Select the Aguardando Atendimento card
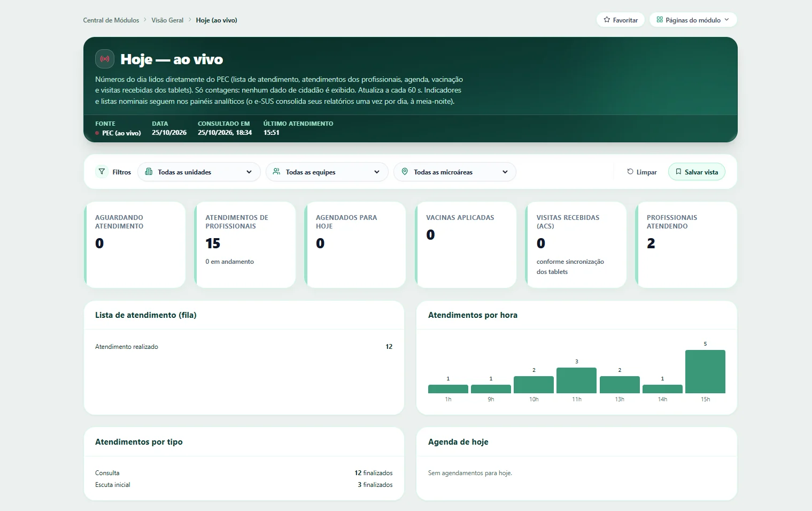 (135, 245)
